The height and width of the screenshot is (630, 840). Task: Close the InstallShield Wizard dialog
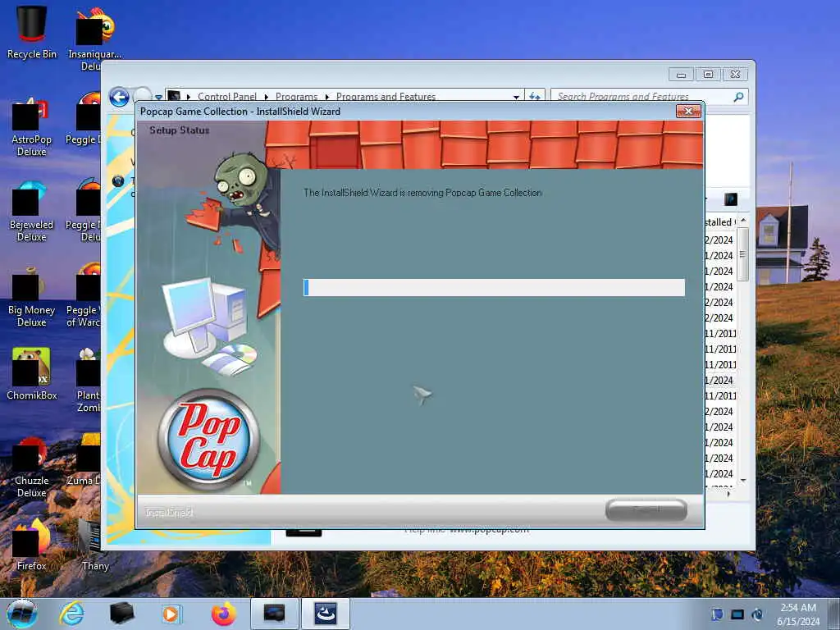(688, 111)
